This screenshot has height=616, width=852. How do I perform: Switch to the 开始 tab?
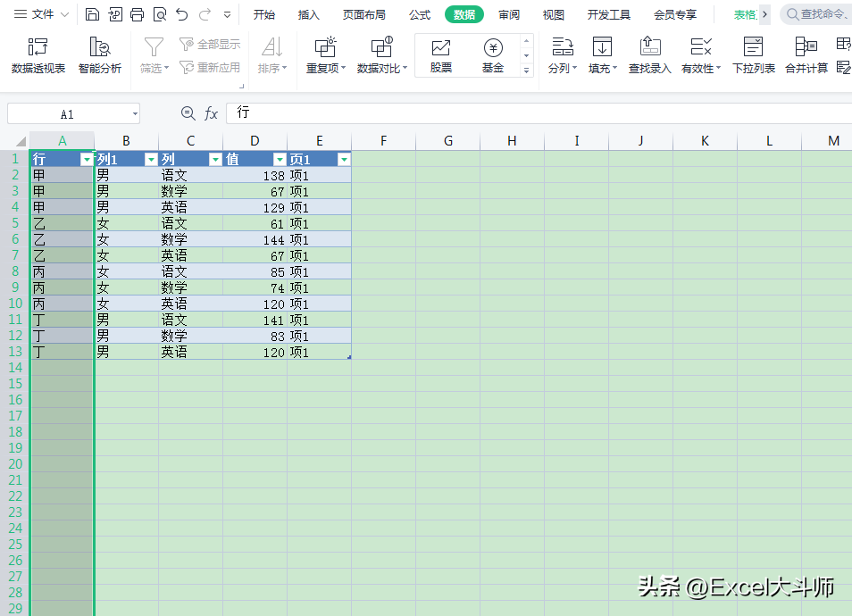[264, 14]
